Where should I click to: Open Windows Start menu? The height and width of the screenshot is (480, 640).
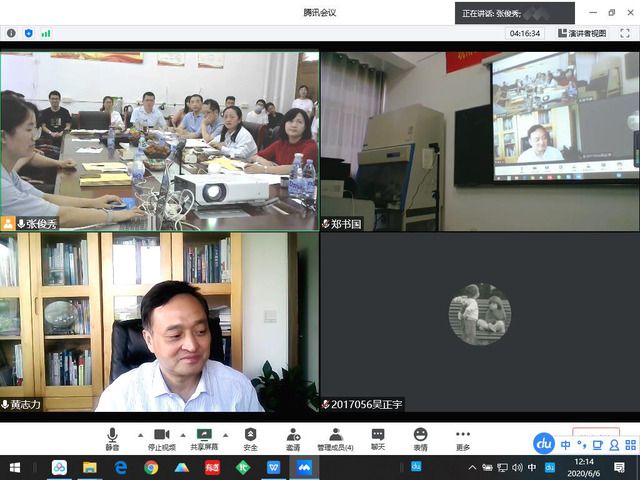15,467
